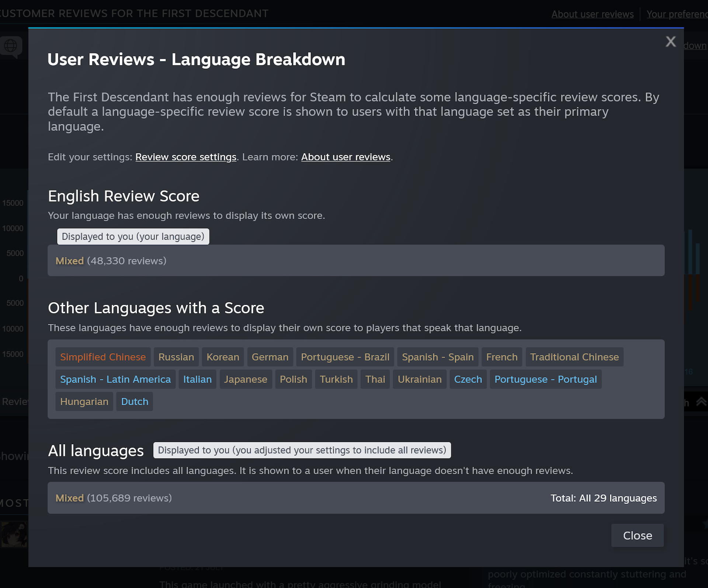Click About user reviews in the page header
Viewport: 708px width, 588px height.
592,14
